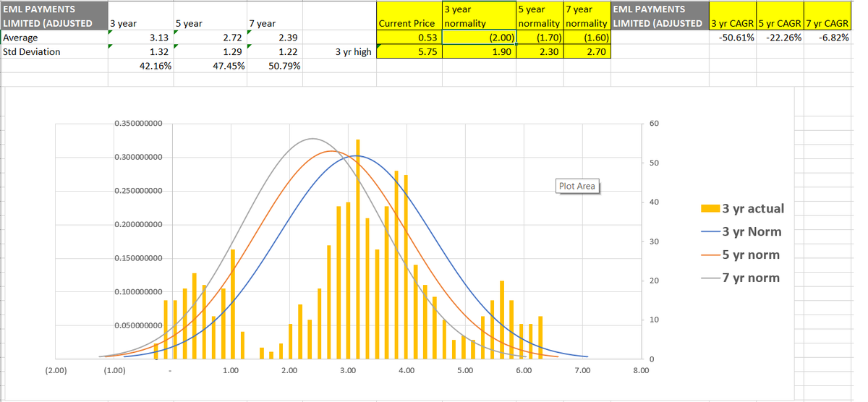868x402 pixels.
Task: Click the 3 year std deviation 1.32
Action: click(x=140, y=52)
